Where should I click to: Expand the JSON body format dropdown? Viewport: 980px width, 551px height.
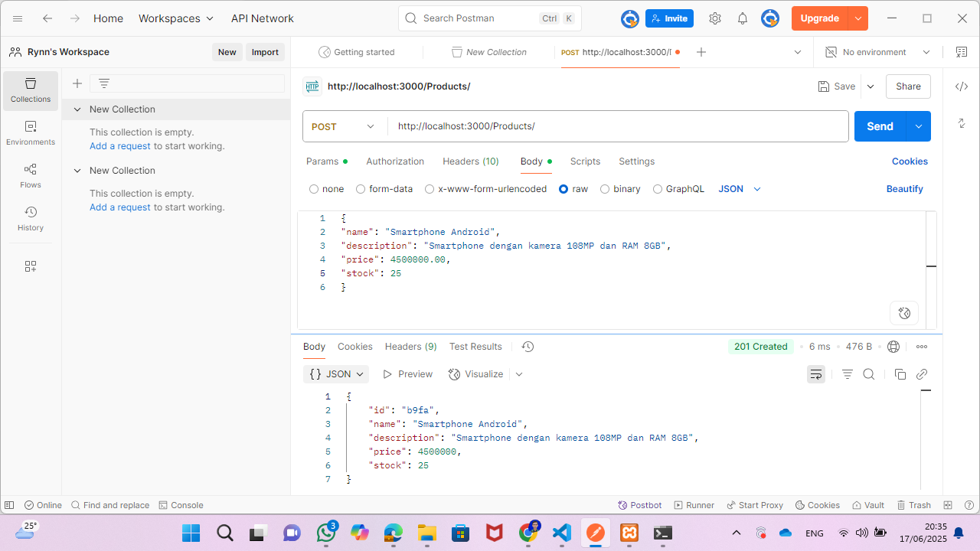click(x=740, y=189)
